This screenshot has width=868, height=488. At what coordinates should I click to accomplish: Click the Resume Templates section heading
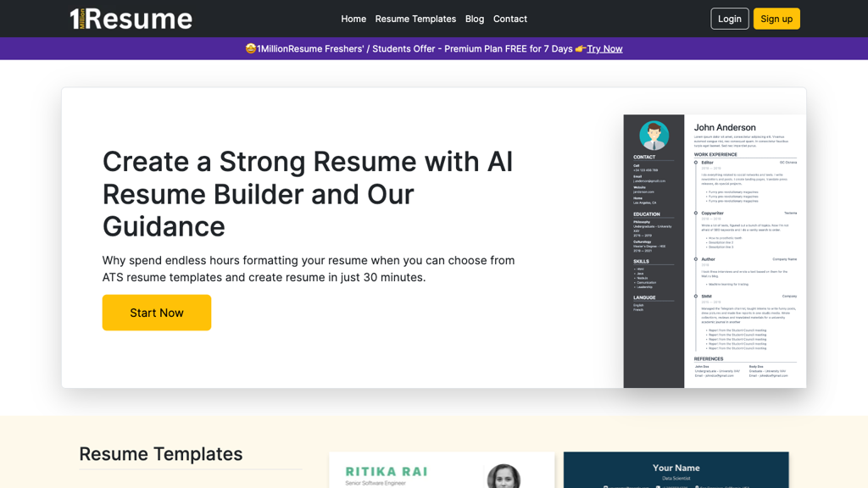(x=160, y=454)
